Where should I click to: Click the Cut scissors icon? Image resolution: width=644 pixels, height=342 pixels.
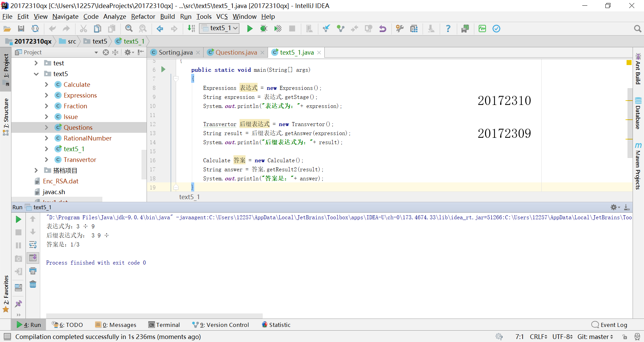[84, 29]
